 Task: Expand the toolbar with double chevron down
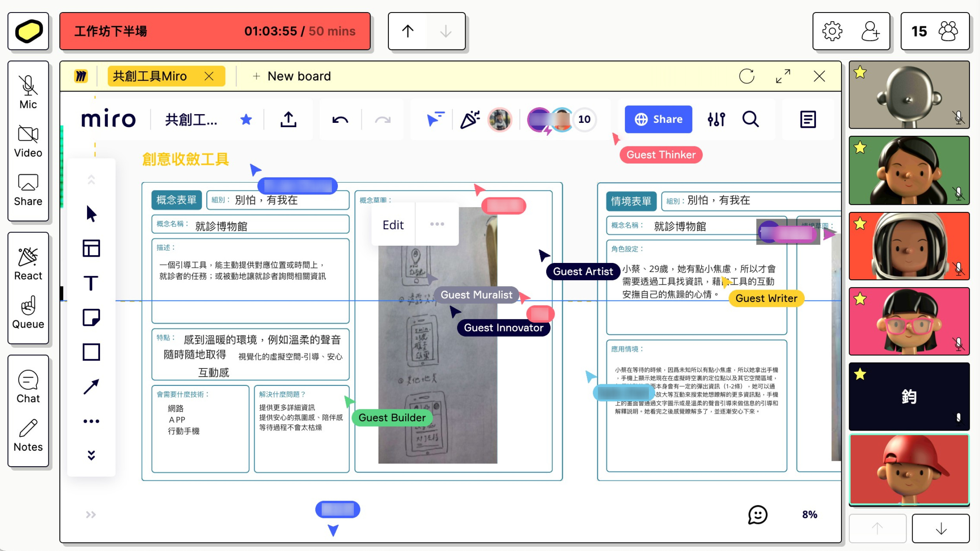coord(91,455)
